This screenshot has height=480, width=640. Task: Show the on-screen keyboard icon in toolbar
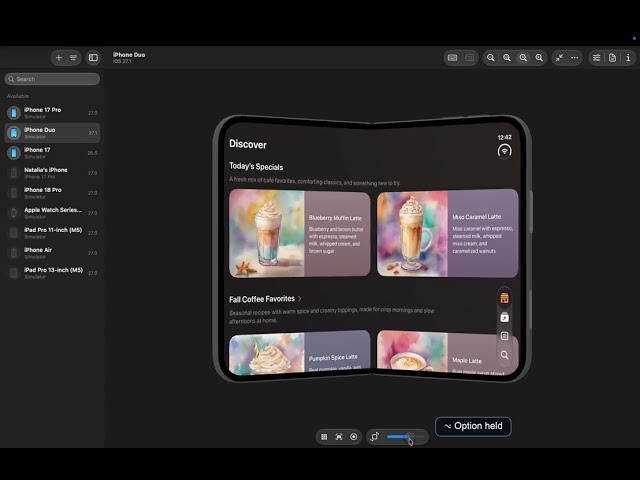click(452, 58)
